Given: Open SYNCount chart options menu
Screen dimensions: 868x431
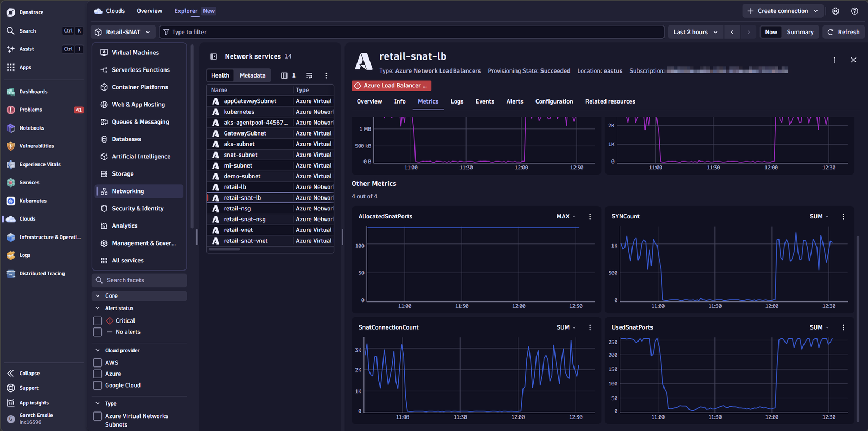Looking at the screenshot, I should click(843, 216).
